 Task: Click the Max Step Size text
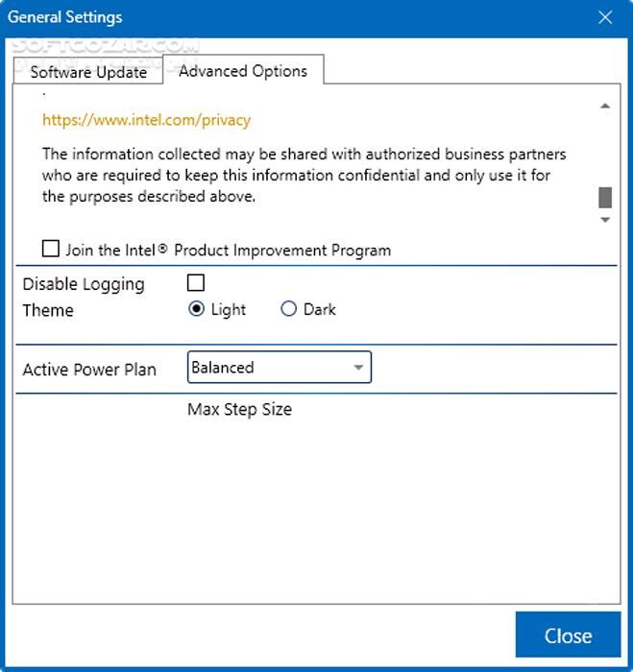pos(239,409)
